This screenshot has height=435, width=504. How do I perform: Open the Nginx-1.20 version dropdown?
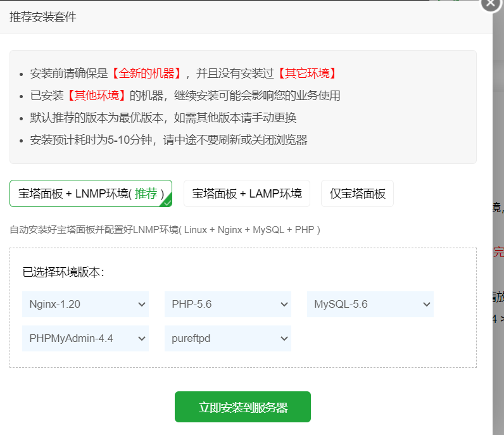click(x=85, y=304)
